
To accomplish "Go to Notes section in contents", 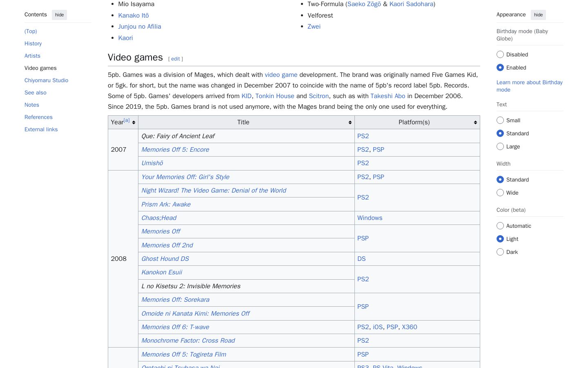I will pyautogui.click(x=32, y=105).
